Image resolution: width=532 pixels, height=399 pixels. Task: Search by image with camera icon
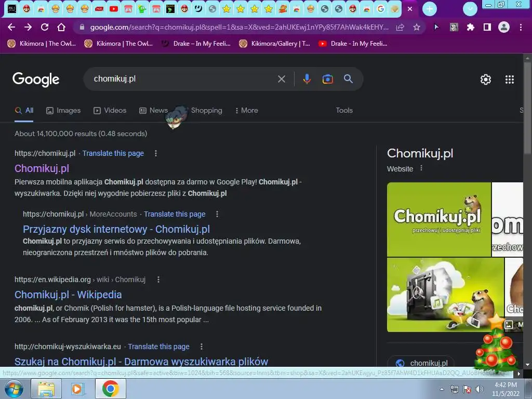[x=327, y=79]
